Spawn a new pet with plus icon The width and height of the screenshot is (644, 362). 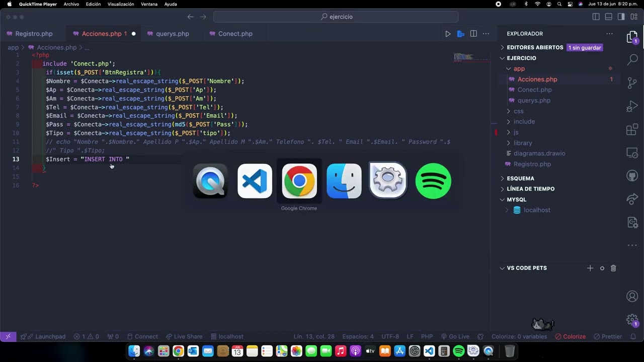click(590, 268)
